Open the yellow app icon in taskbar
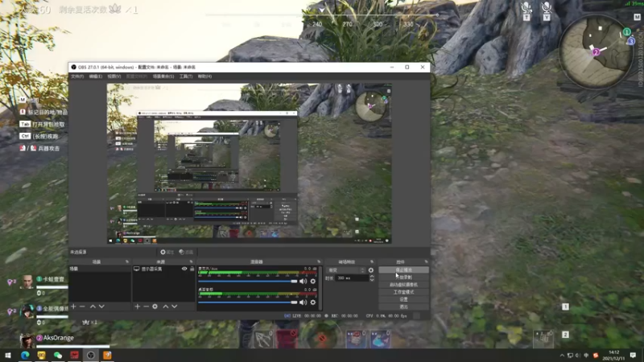Screen dimensions: 644x362 tap(42, 355)
